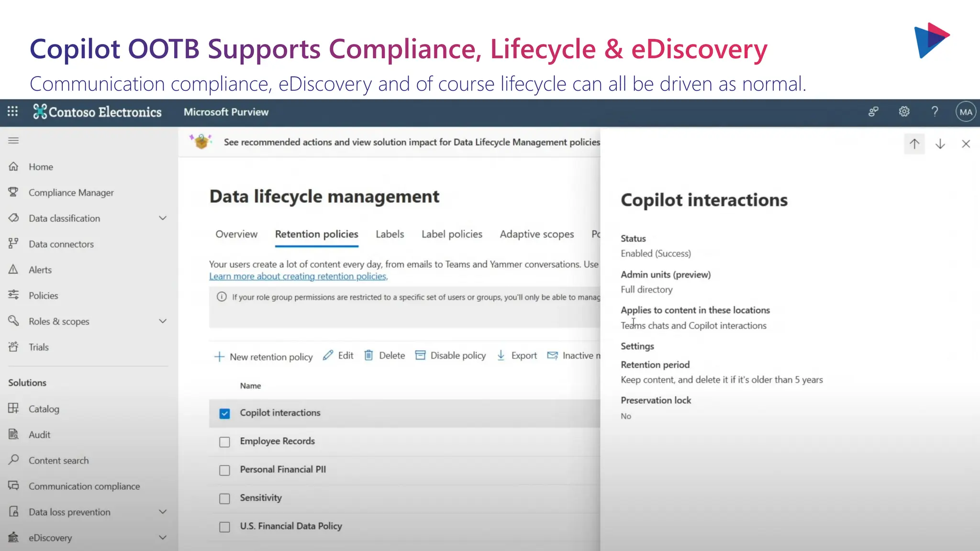The height and width of the screenshot is (551, 980).
Task: Click the recommended actions banner icon
Action: [x=201, y=142]
